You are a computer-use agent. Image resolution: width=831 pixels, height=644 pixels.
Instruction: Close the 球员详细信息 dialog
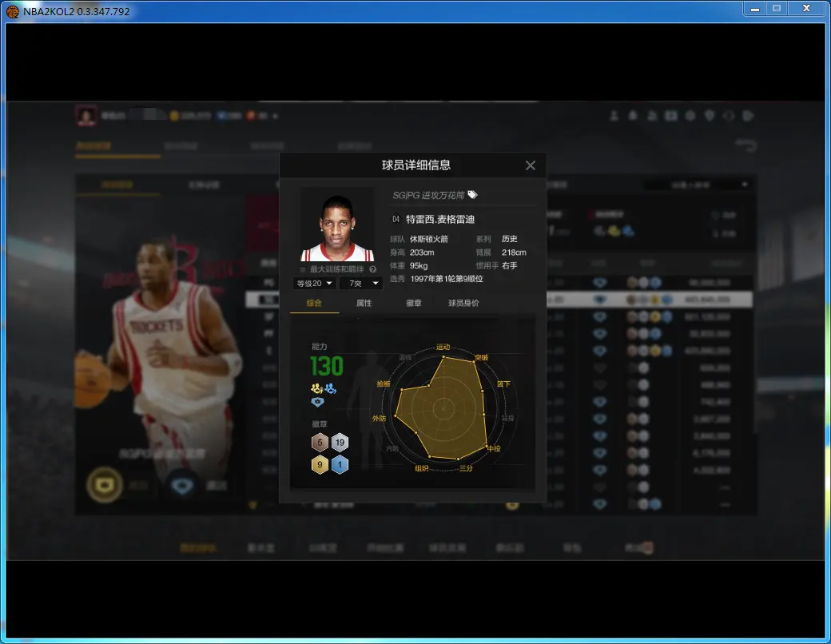click(x=530, y=165)
